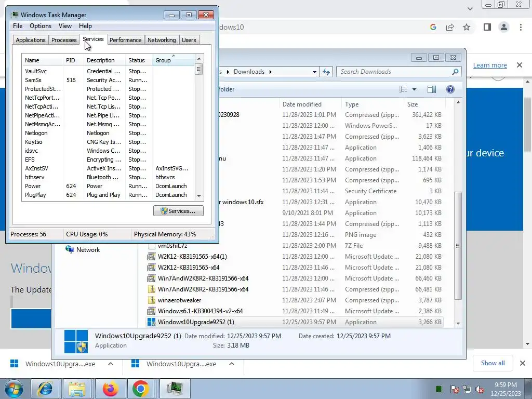Viewport: 532px width, 399px height.
Task: Dismiss Chrome info bar close X
Action: pos(520,65)
